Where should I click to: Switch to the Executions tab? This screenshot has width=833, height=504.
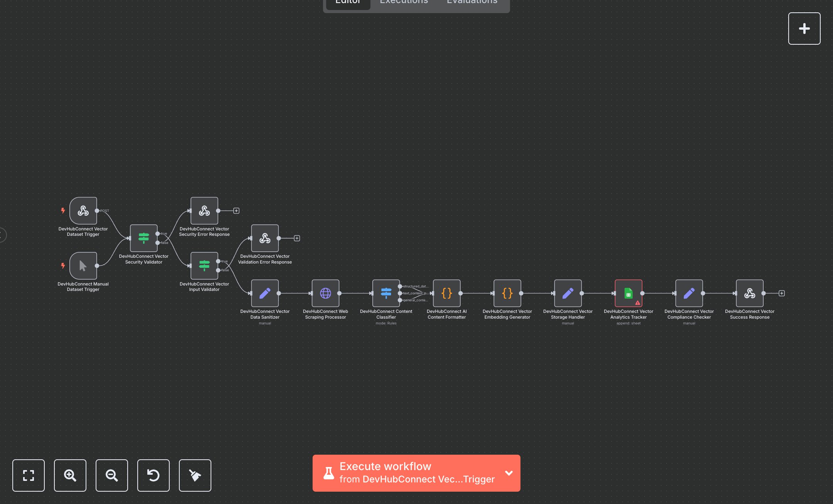404,2
